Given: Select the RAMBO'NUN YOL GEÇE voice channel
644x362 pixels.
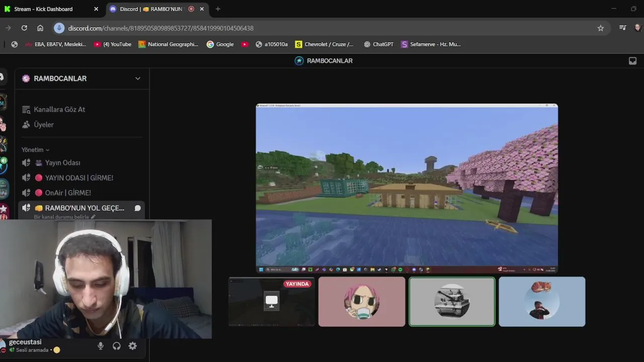Looking at the screenshot, I should (82, 208).
